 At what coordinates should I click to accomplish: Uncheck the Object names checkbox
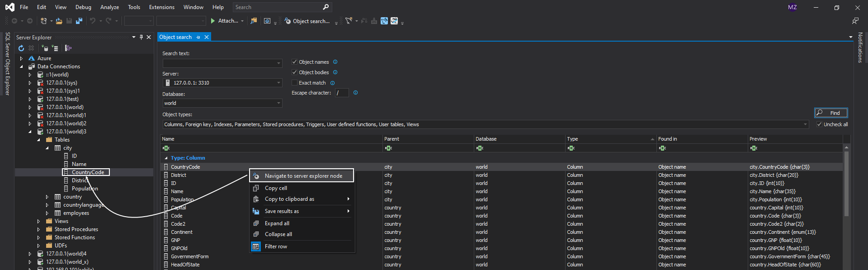294,62
